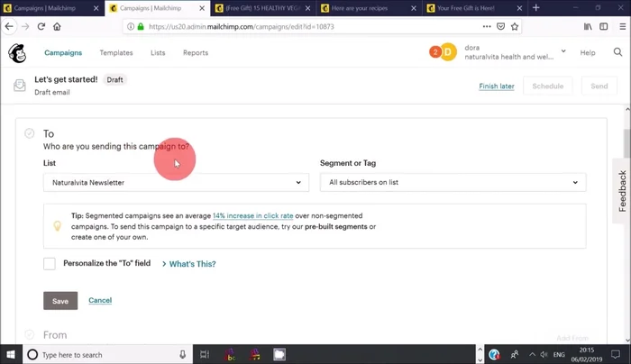631x364 pixels.
Task: Go to browser home page icon
Action: 57,26
